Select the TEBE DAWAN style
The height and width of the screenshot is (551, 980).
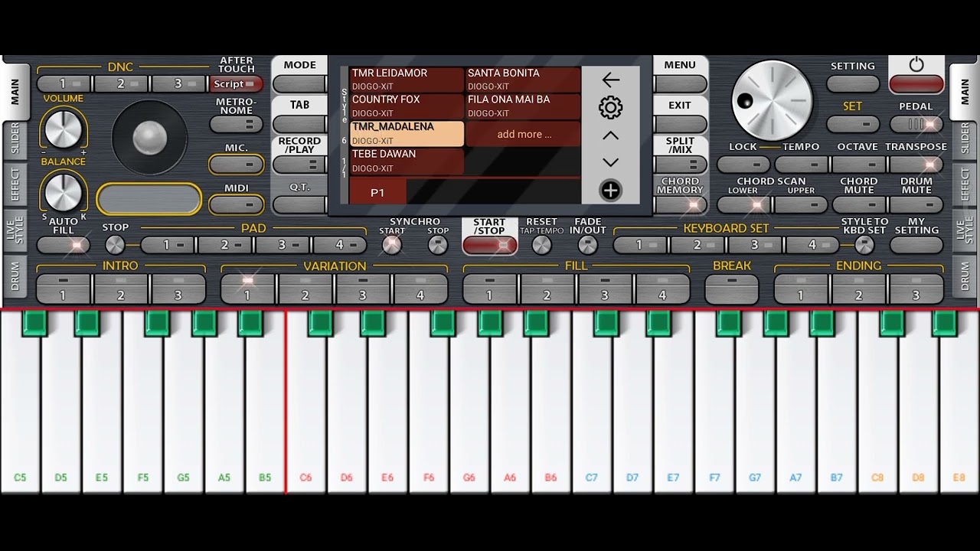pyautogui.click(x=407, y=161)
